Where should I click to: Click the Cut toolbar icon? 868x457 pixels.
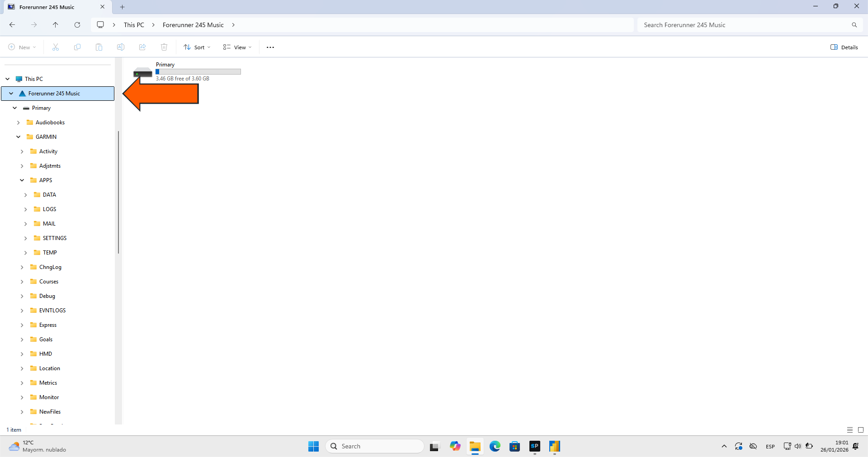click(x=56, y=47)
